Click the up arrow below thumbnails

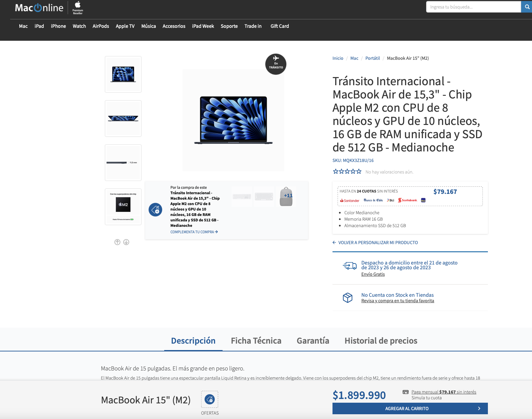point(117,242)
